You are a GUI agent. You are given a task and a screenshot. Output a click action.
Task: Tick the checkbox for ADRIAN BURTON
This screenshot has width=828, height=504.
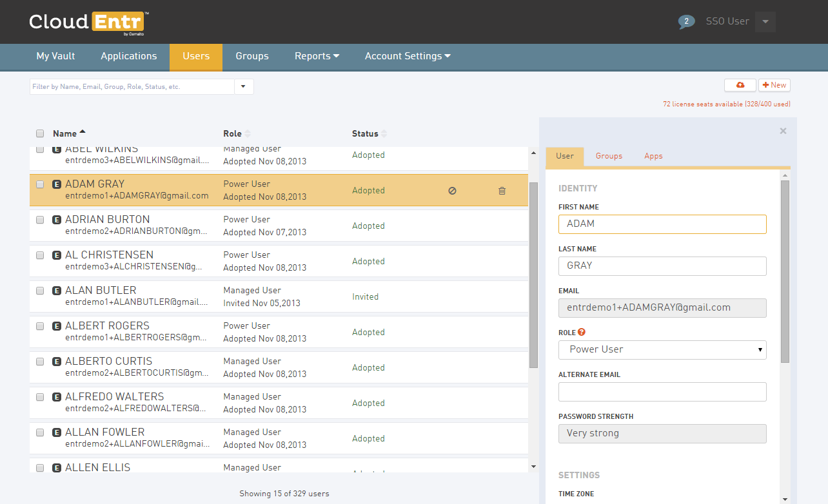(40, 220)
